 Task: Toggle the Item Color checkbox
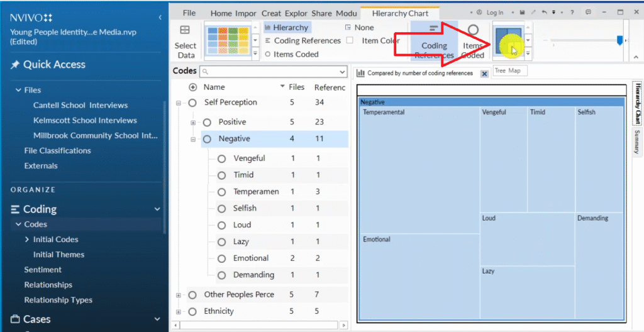pyautogui.click(x=350, y=41)
